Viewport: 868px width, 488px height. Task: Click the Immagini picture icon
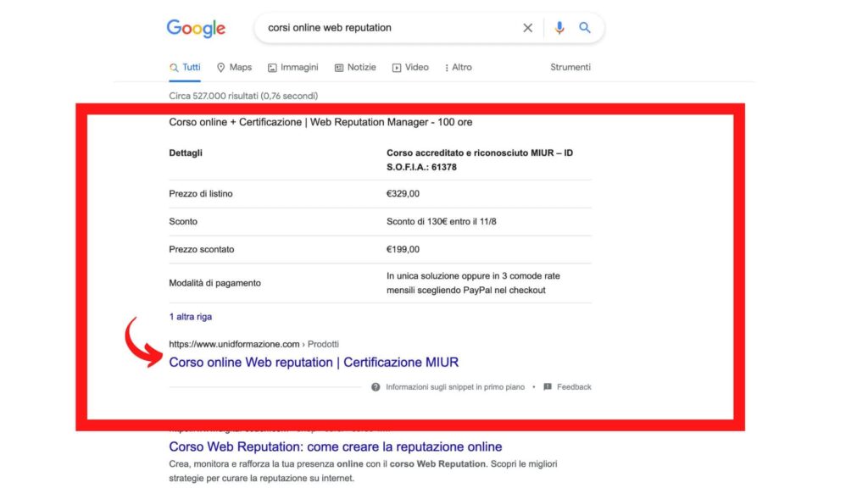pyautogui.click(x=272, y=68)
